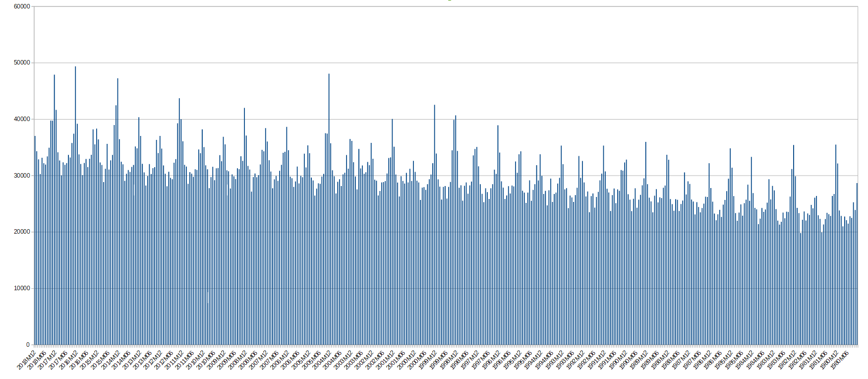This screenshot has width=868, height=379.
Task: Click the 0 label at the axis origin
Action: (28, 345)
